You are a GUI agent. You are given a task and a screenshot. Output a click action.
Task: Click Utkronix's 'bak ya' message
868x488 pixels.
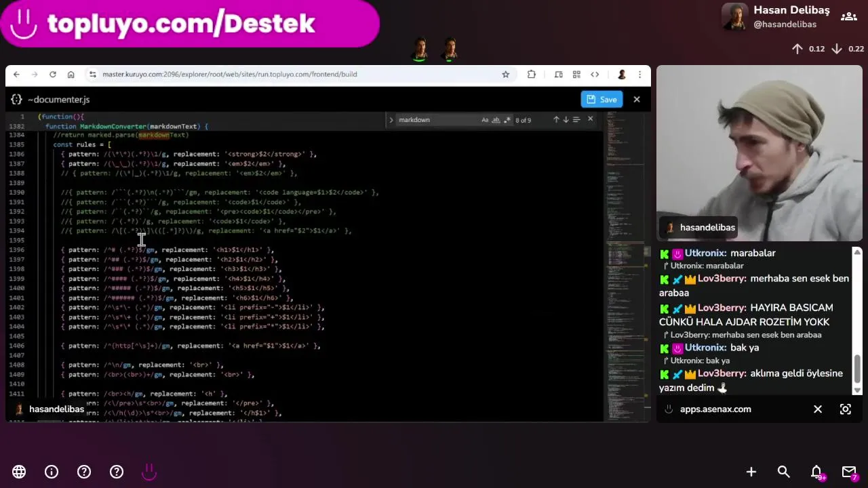pos(745,348)
